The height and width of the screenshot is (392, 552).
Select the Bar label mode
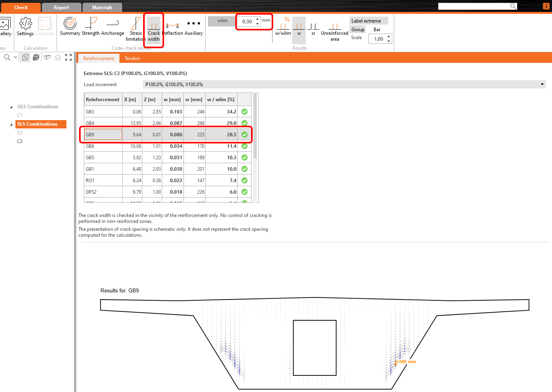[377, 30]
